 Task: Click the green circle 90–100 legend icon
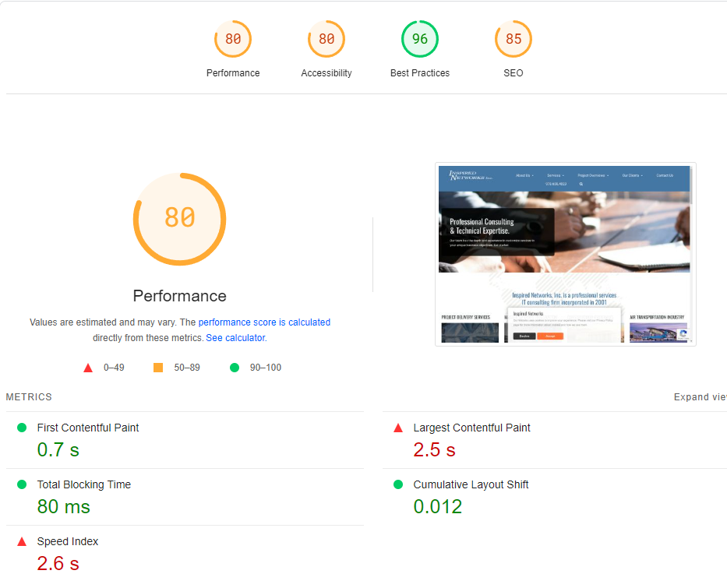click(235, 368)
